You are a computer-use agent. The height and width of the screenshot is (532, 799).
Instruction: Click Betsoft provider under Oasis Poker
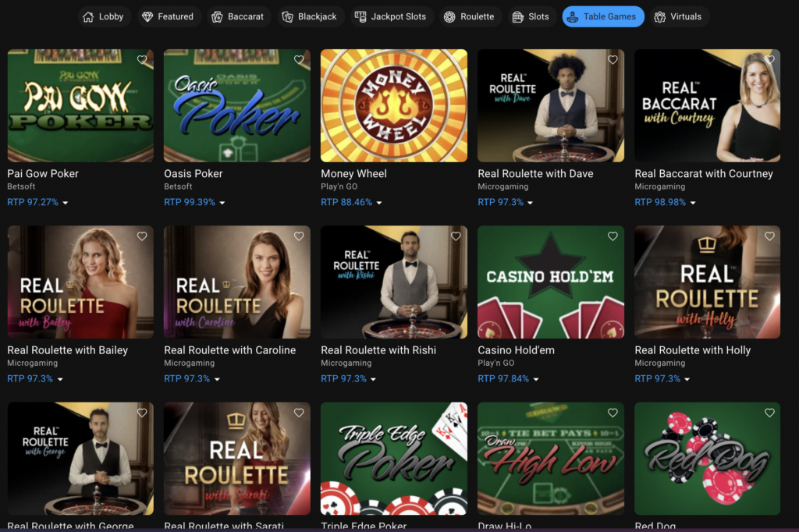point(179,186)
